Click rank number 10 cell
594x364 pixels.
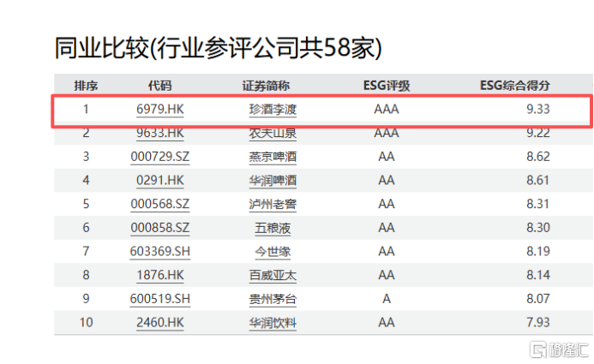coord(86,322)
